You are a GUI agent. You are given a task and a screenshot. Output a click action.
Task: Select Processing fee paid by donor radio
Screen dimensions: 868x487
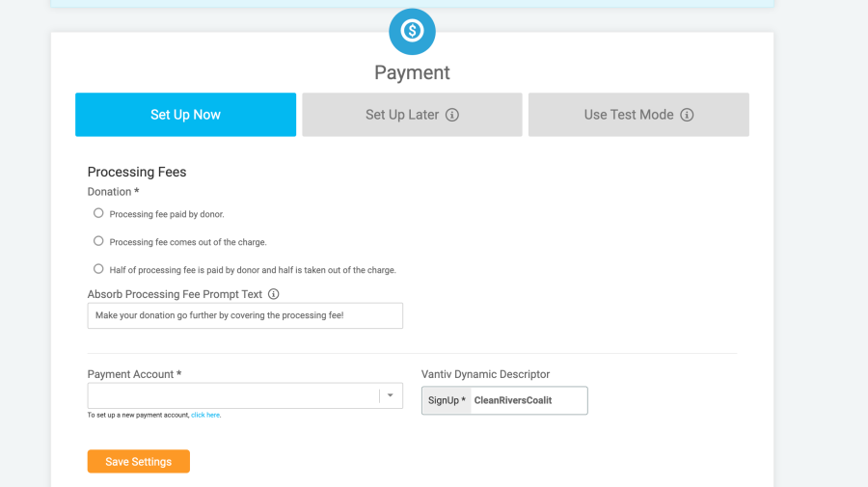click(x=98, y=213)
